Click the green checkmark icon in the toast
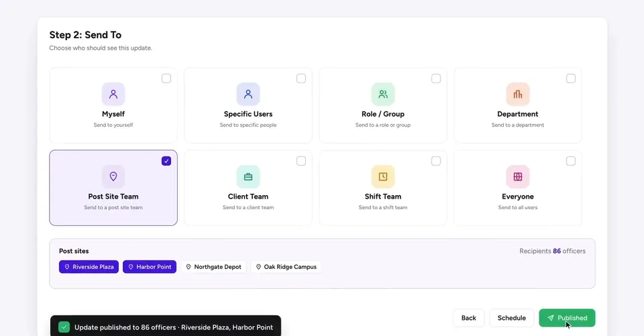The height and width of the screenshot is (336, 644). (x=64, y=327)
